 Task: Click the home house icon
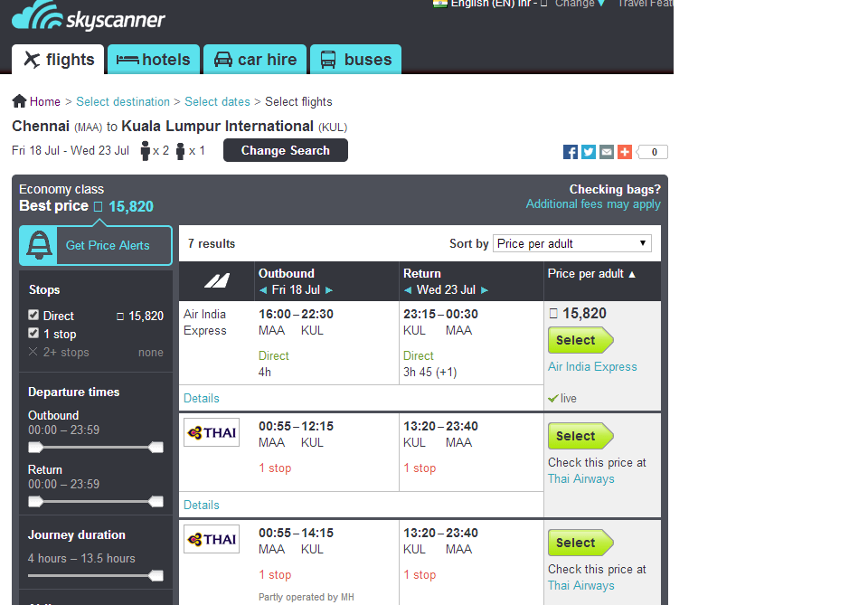(19, 100)
